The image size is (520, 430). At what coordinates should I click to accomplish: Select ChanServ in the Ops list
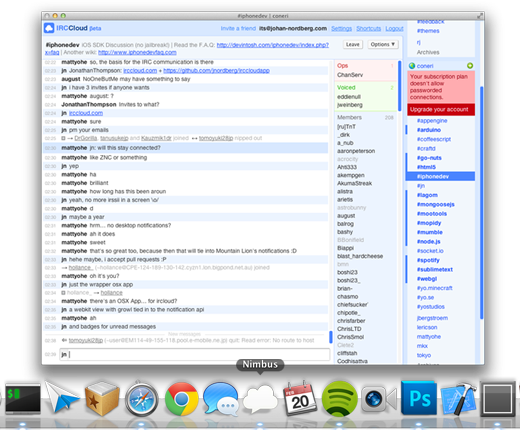point(350,75)
